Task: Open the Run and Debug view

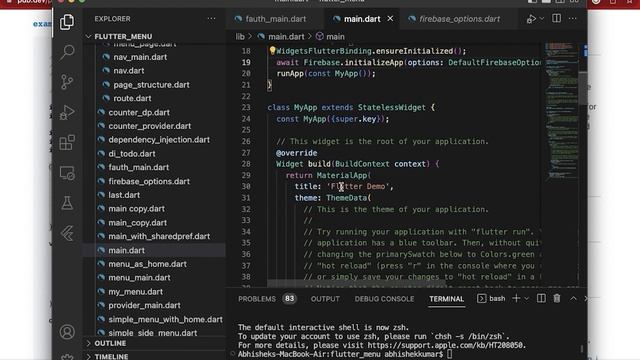Action: [x=67, y=112]
